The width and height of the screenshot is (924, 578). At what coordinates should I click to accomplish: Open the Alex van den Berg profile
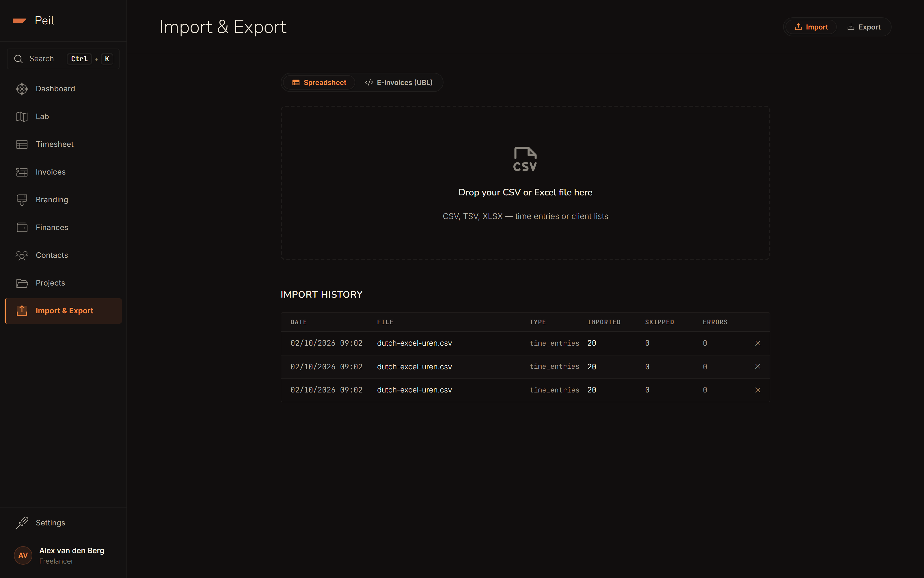coord(63,555)
